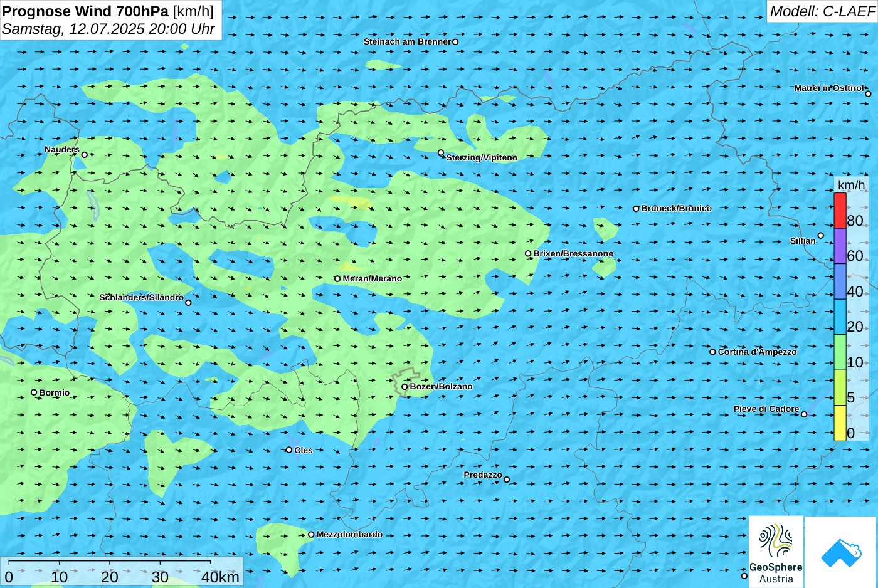
Task: Click the 'km/h' legend heading
Action: [851, 185]
